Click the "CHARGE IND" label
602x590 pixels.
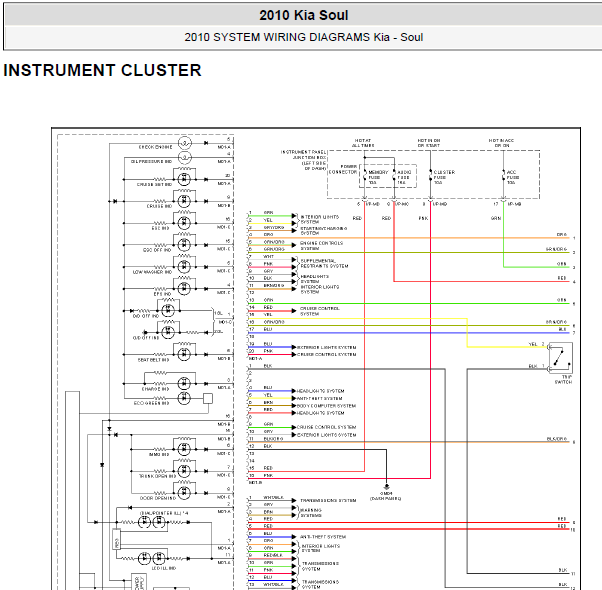click(x=155, y=389)
